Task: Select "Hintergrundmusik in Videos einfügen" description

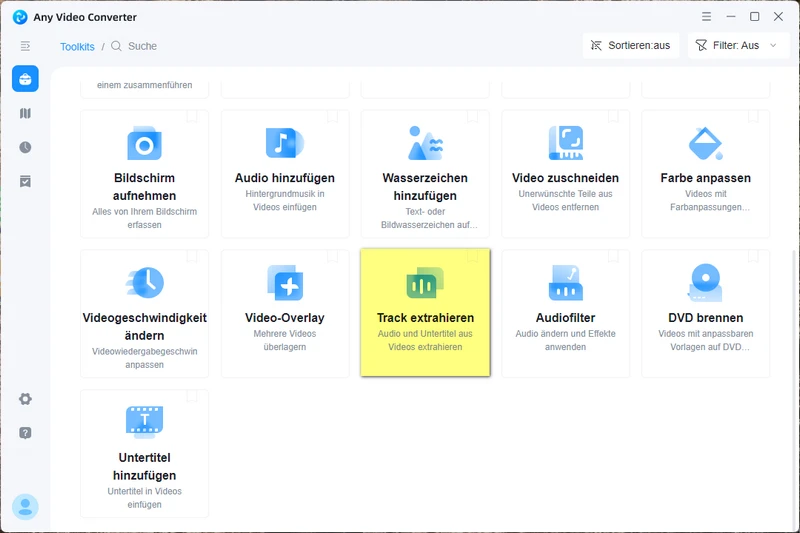Action: (x=285, y=200)
